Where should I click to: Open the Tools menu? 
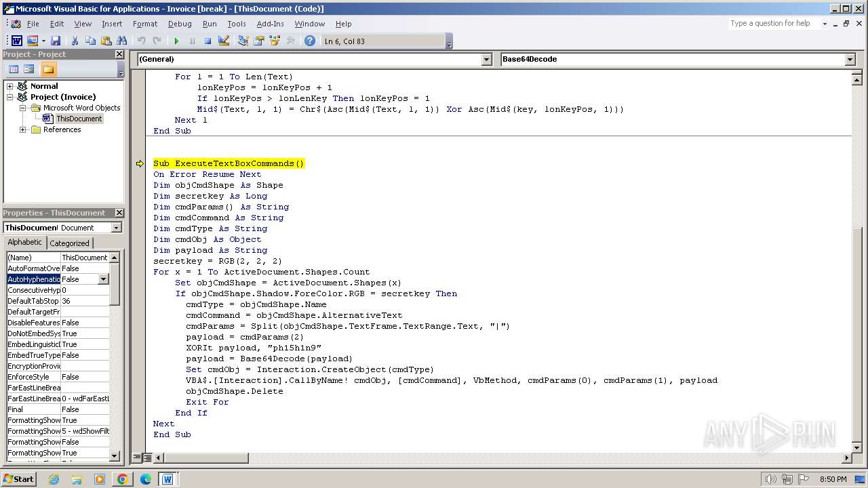pos(237,24)
